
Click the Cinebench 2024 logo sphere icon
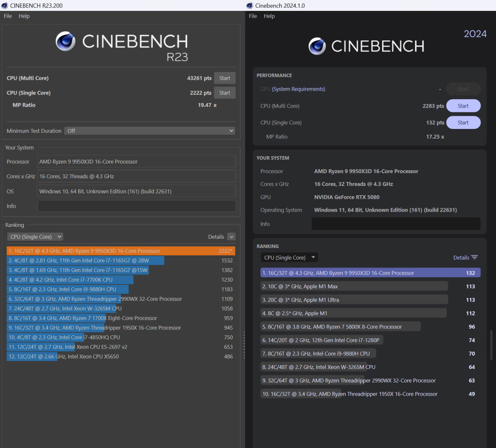(x=317, y=47)
